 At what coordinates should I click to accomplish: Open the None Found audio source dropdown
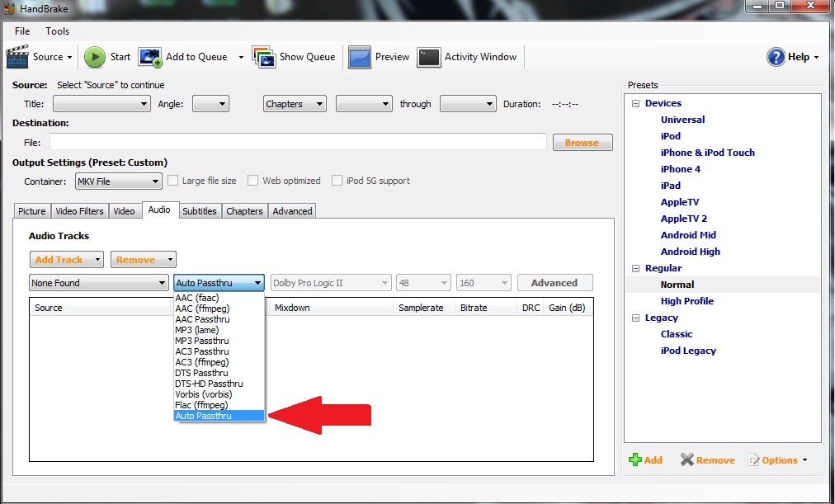click(98, 283)
